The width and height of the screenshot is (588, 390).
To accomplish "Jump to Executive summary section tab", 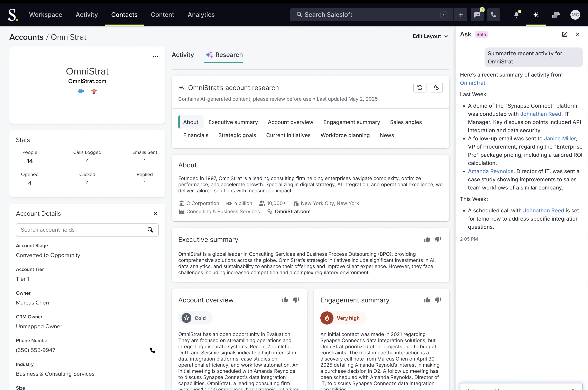I will 233,122.
